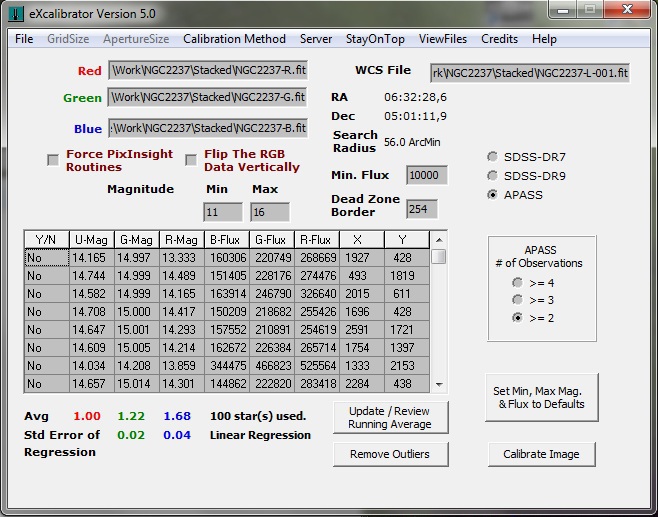The height and width of the screenshot is (517, 658).
Task: Choose APASS observations >= 4
Action: [517, 282]
